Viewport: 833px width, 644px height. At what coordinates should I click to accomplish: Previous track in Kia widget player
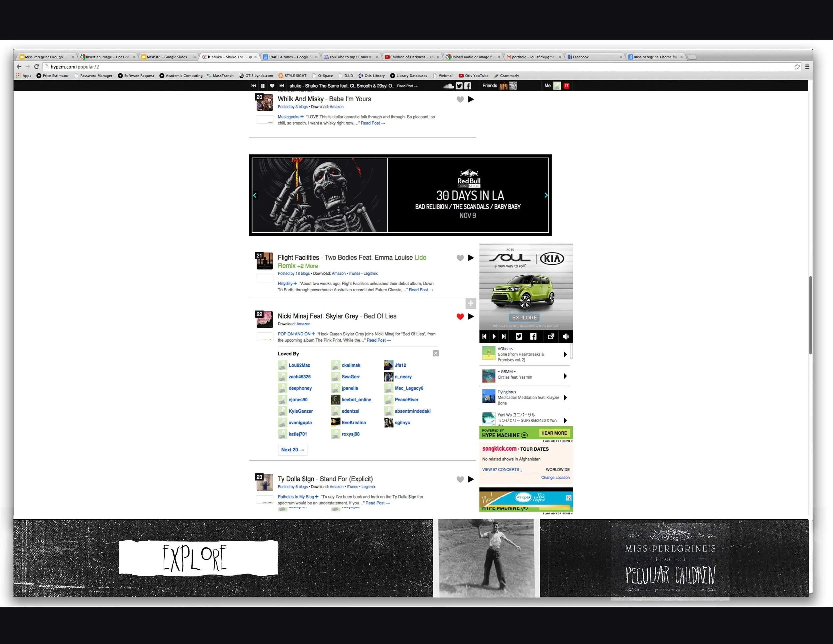tap(484, 336)
